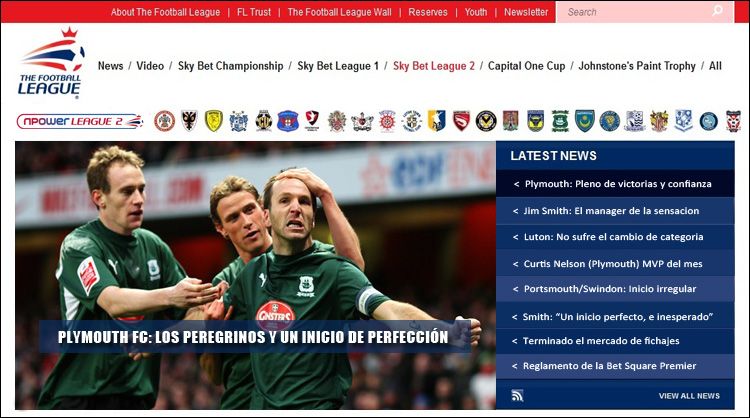
Task: Open the Southend United crest
Action: click(x=635, y=121)
